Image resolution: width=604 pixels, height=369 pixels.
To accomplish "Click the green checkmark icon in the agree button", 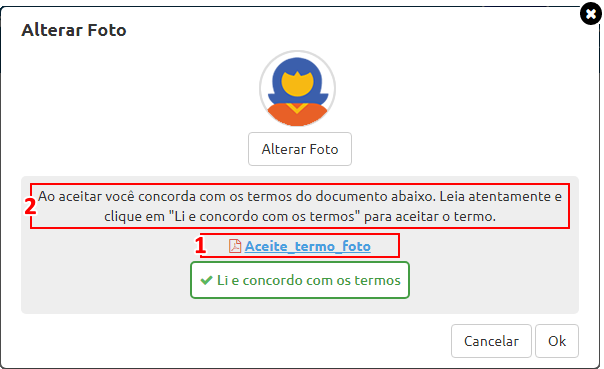I will tap(206, 280).
